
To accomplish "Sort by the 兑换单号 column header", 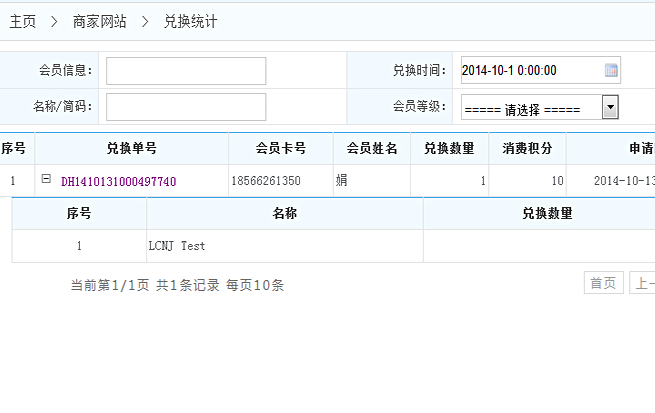I will point(131,149).
